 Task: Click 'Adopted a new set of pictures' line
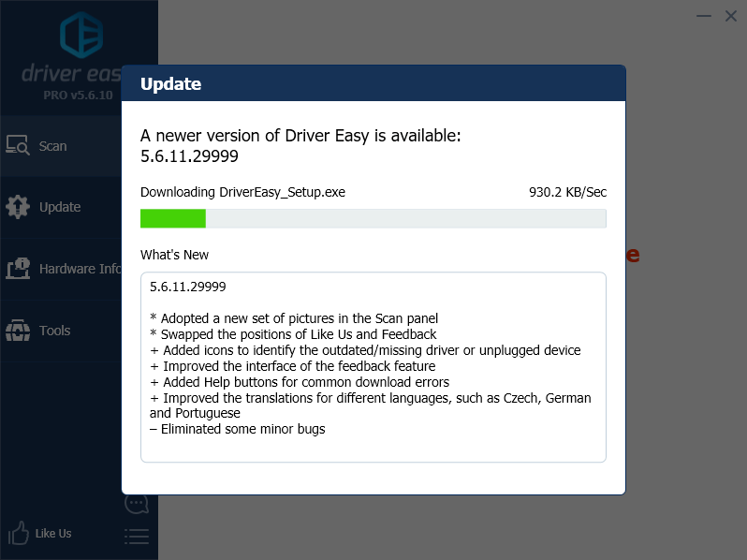tap(294, 318)
